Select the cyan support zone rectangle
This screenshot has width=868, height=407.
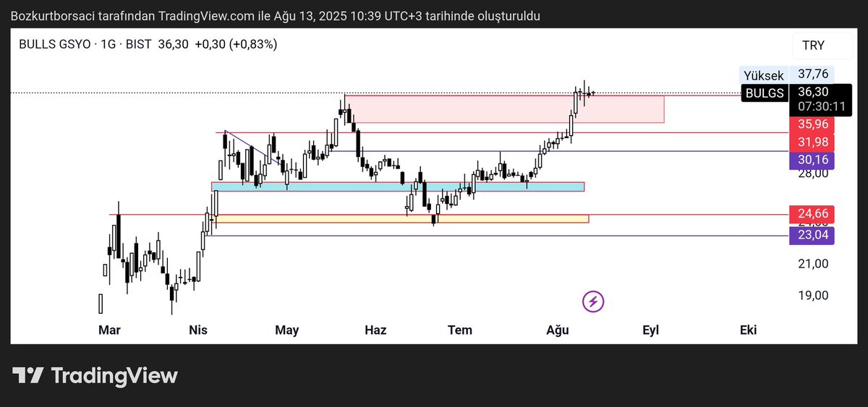(398, 187)
